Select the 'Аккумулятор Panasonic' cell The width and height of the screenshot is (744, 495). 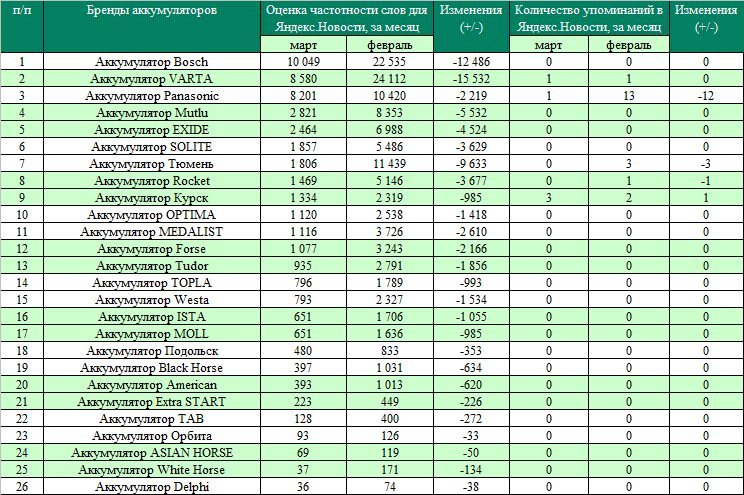[x=152, y=96]
